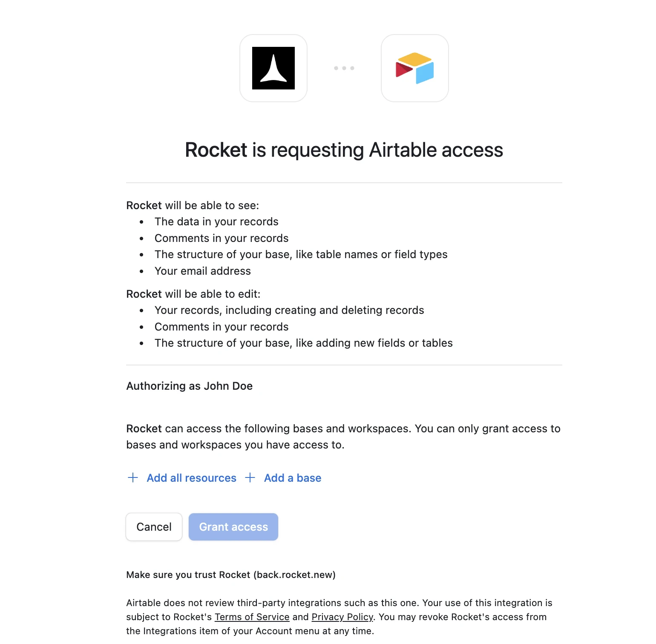Click the heading Rocket is requesting Airtable access

[344, 149]
